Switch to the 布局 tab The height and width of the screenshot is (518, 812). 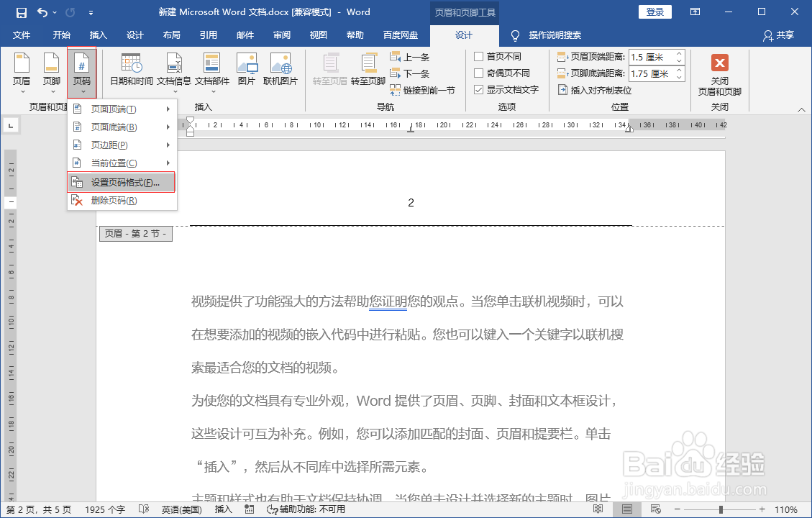(172, 35)
